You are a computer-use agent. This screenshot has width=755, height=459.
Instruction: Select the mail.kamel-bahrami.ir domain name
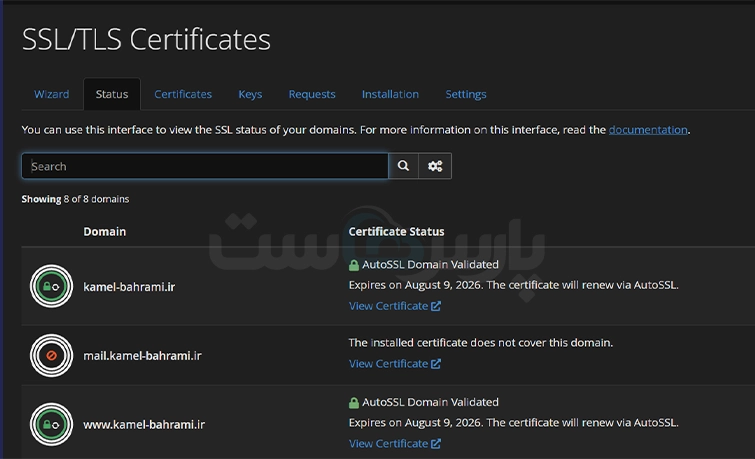[x=143, y=355]
